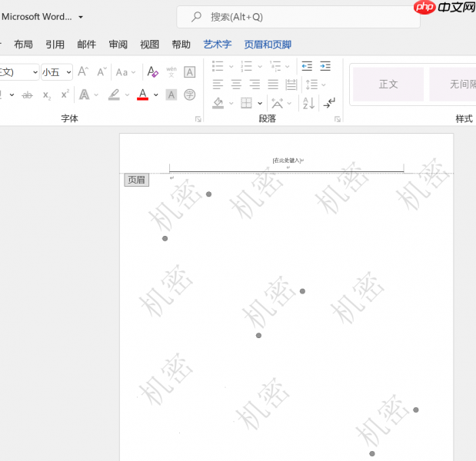
Task: Click the header placeholder 在此处键入
Action: pos(287,161)
